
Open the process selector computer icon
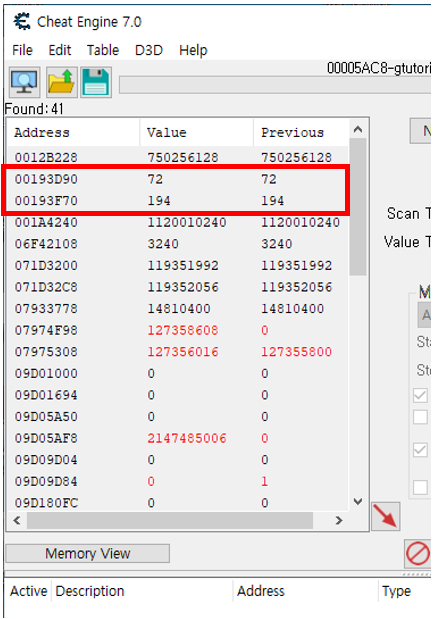point(24,82)
